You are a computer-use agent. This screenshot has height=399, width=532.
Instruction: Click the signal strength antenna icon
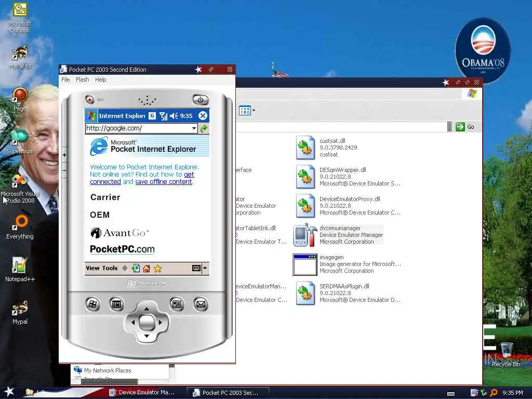[164, 116]
